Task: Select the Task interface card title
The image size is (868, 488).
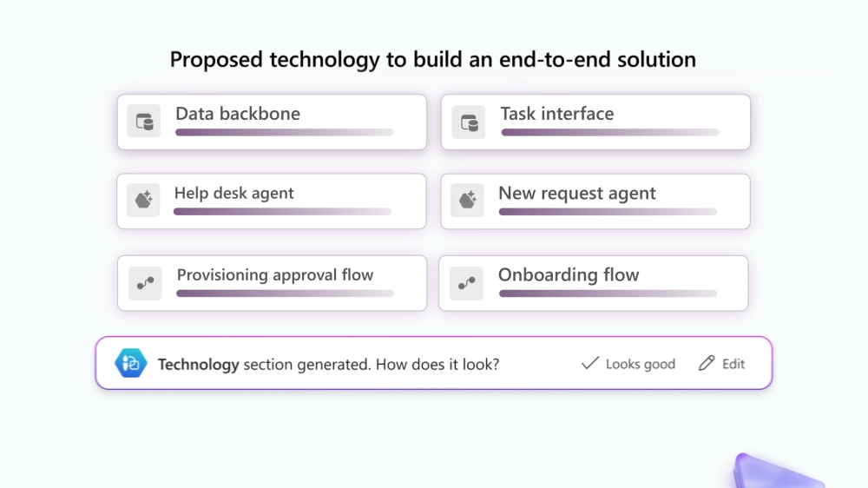Action: tap(557, 114)
